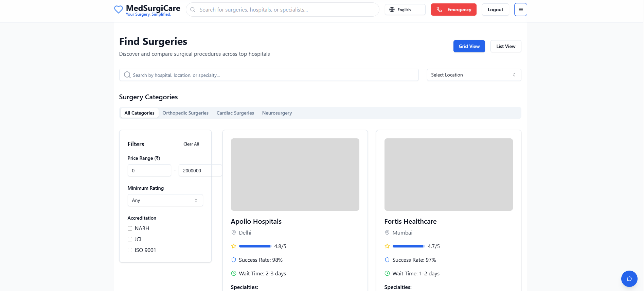The image size is (644, 291).
Task: Click the clock icon beside Wait Time 2-3 days
Action: coord(234,273)
